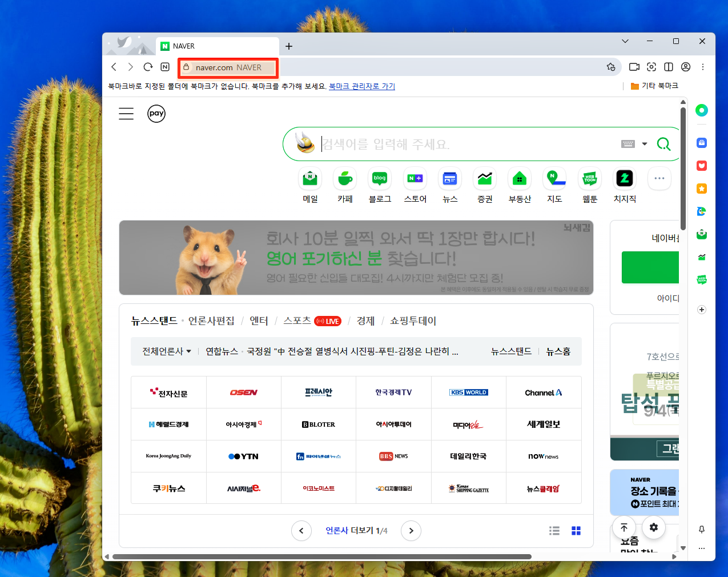This screenshot has width=728, height=577.
Task: Bookmark this page with the star icon
Action: pyautogui.click(x=610, y=67)
